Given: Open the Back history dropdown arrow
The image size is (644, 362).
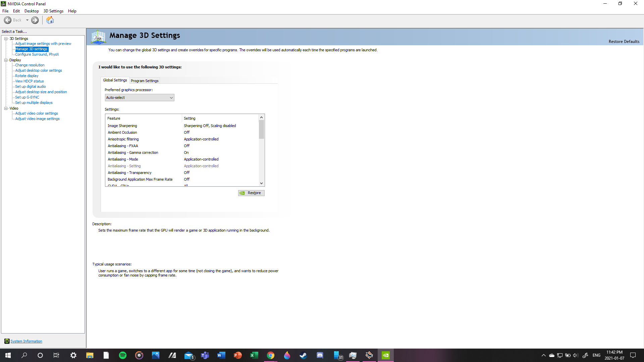Looking at the screenshot, I should tap(27, 20).
